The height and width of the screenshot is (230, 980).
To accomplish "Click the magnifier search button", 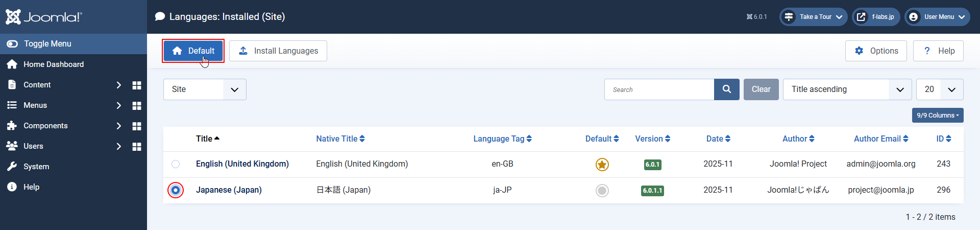I will pos(727,89).
